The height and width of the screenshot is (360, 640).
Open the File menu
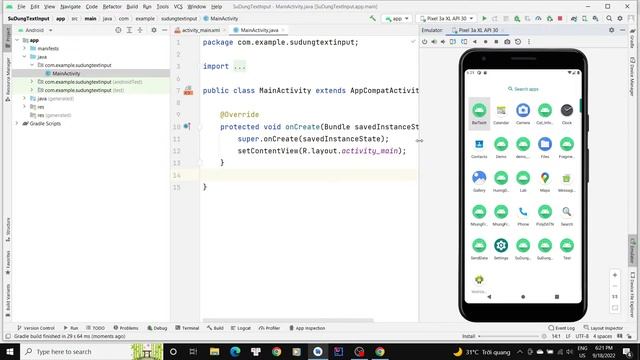click(x=21, y=7)
